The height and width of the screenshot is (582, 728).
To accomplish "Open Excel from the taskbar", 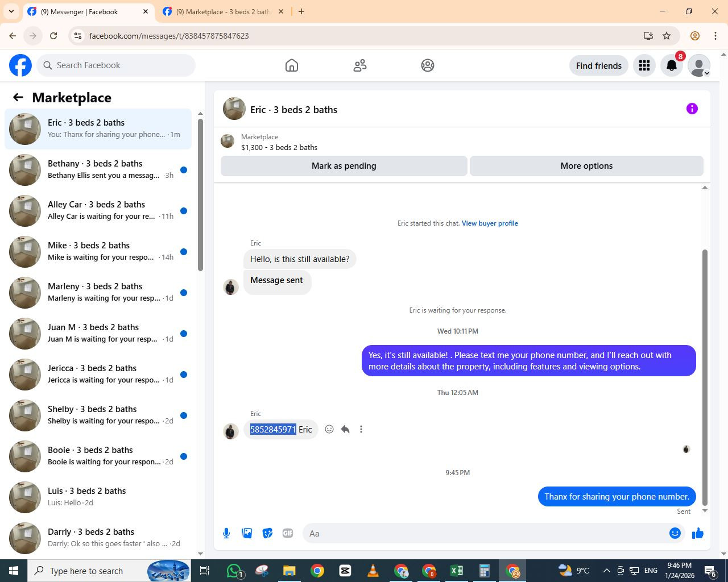I will (457, 571).
